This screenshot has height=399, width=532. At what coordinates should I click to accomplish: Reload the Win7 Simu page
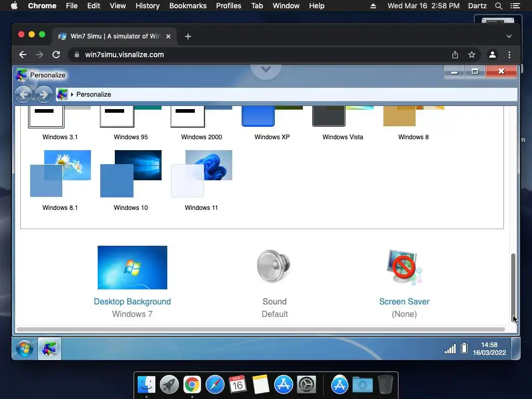coord(56,55)
